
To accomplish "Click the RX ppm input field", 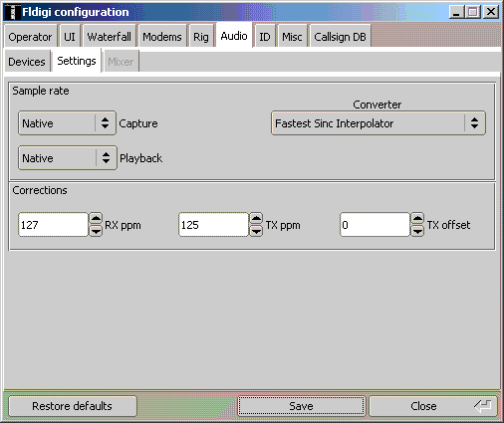I will (x=54, y=225).
